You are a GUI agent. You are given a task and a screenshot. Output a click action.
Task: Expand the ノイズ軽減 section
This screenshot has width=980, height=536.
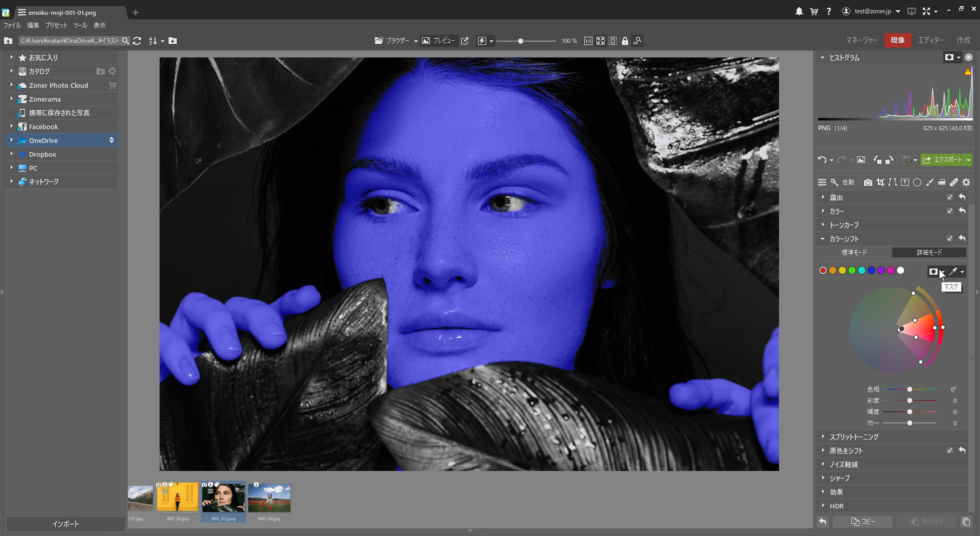823,465
